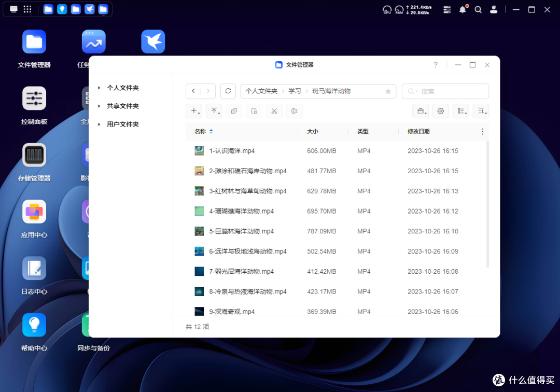Click the 搜索 search input field

(x=445, y=91)
